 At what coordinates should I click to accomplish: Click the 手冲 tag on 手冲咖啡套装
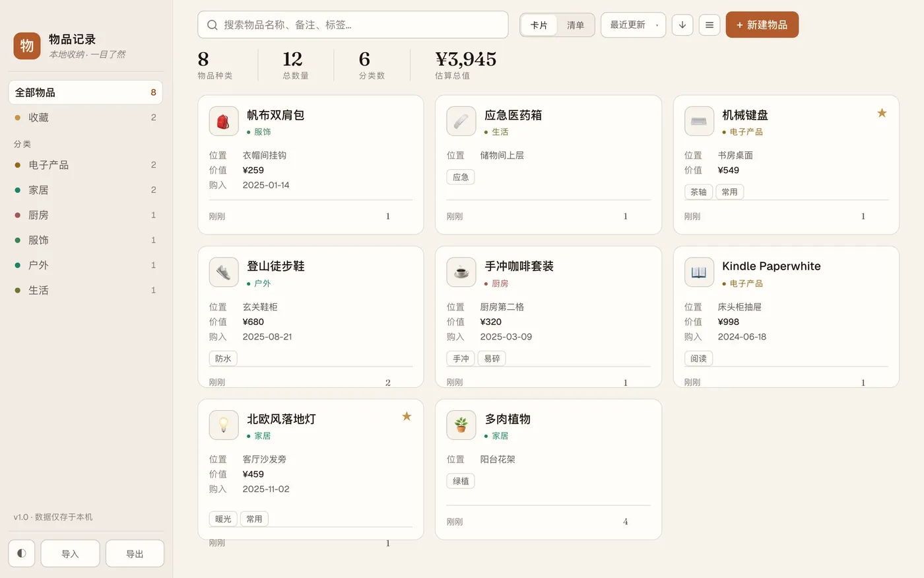point(461,359)
